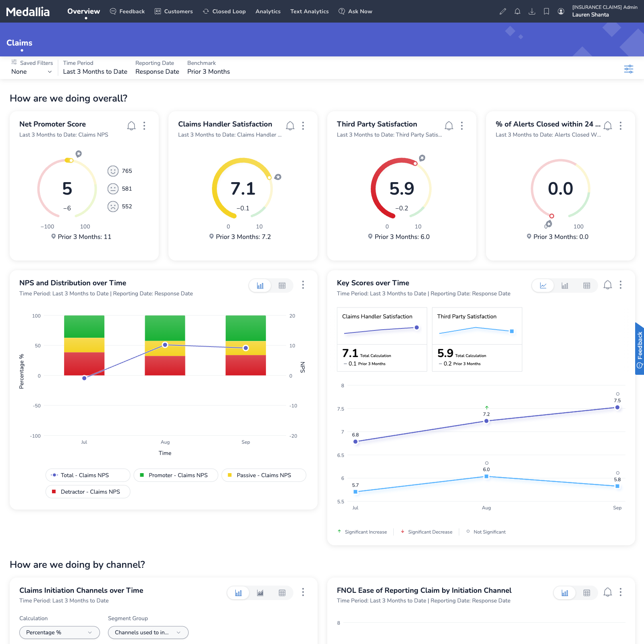
Task: Click alert bell on Key Scores over Time
Action: [x=607, y=285]
